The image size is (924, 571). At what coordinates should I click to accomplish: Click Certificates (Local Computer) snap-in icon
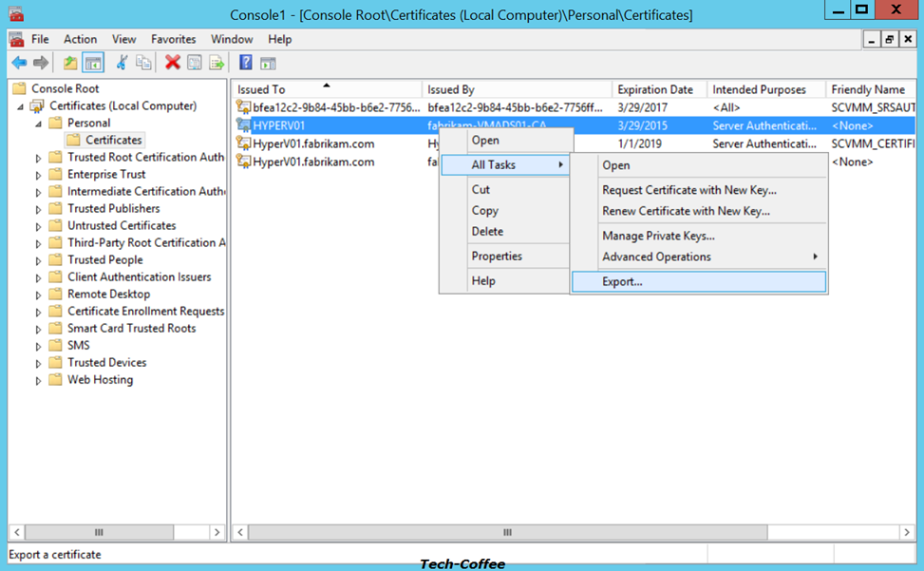(38, 106)
